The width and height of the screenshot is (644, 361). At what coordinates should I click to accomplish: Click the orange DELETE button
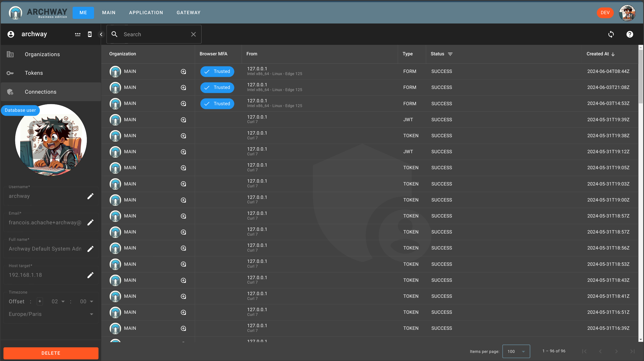click(x=51, y=353)
